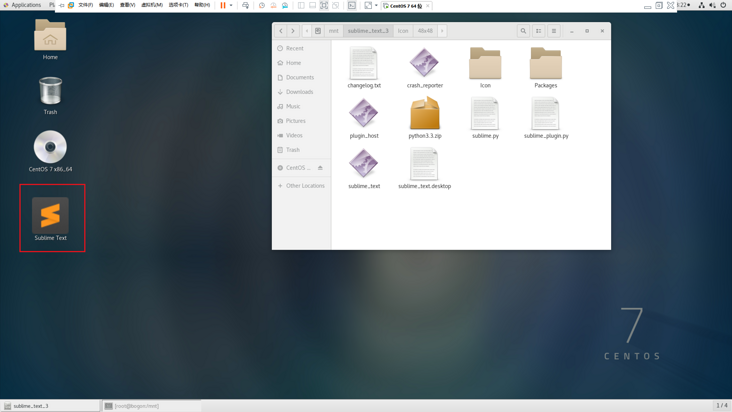732x412 pixels.
Task: Select the changelog.txt file
Action: click(x=364, y=68)
